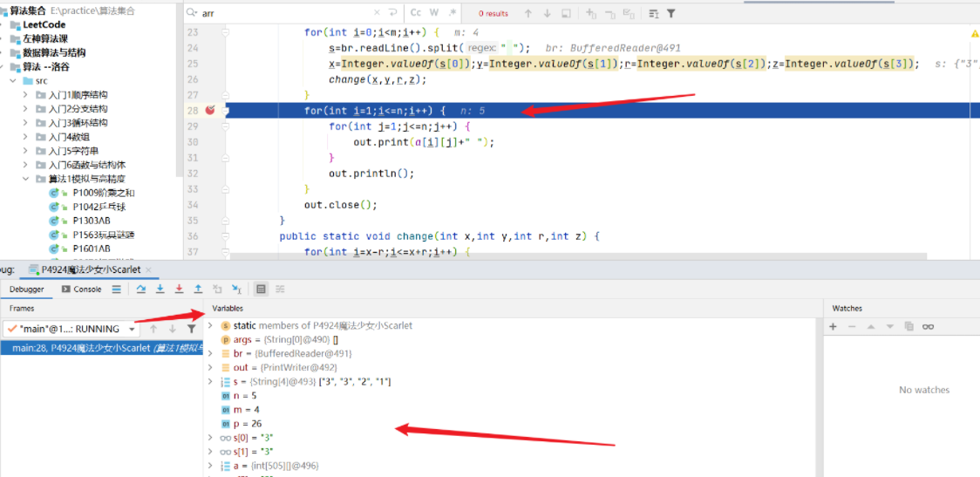Switch to the Console tab
The width and height of the screenshot is (980, 477).
pyautogui.click(x=81, y=290)
